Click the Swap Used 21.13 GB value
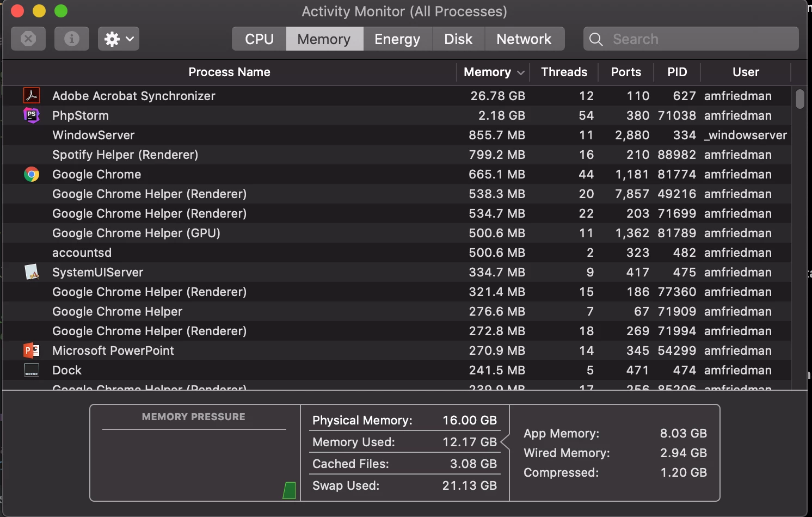The width and height of the screenshot is (812, 517). coord(470,485)
